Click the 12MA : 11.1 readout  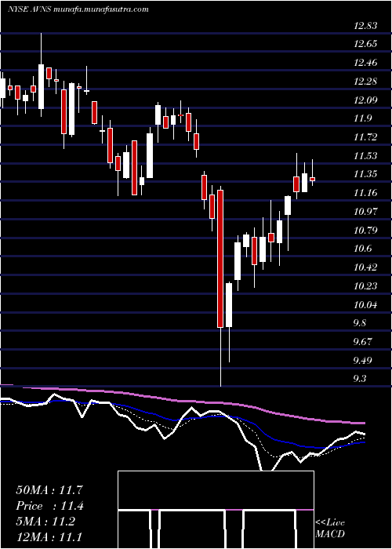[x=49, y=536]
